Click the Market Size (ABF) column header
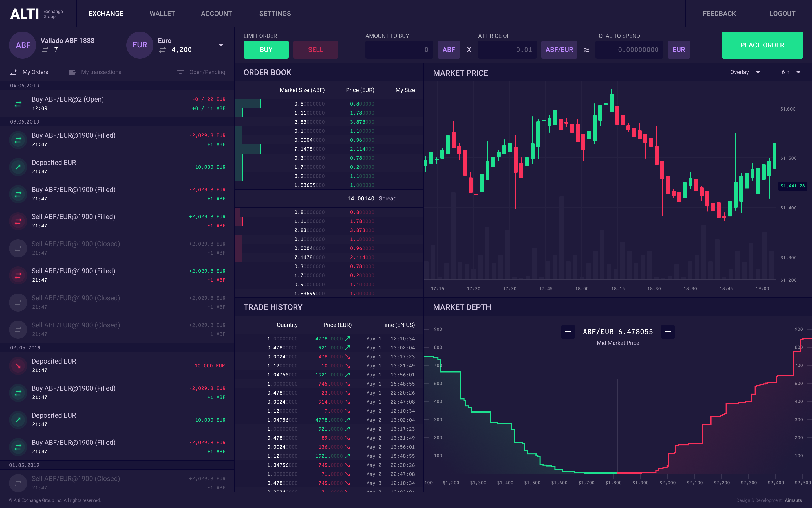 point(302,90)
